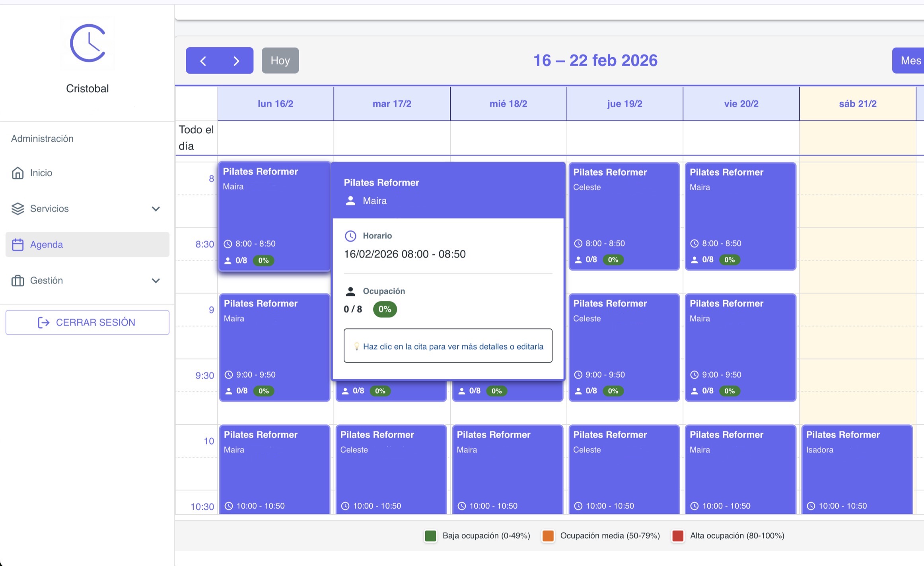
Task: Switch to Mes view
Action: (x=911, y=61)
